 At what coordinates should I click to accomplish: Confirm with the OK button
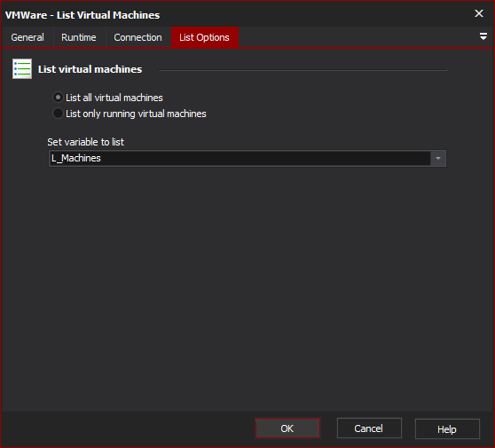point(287,428)
